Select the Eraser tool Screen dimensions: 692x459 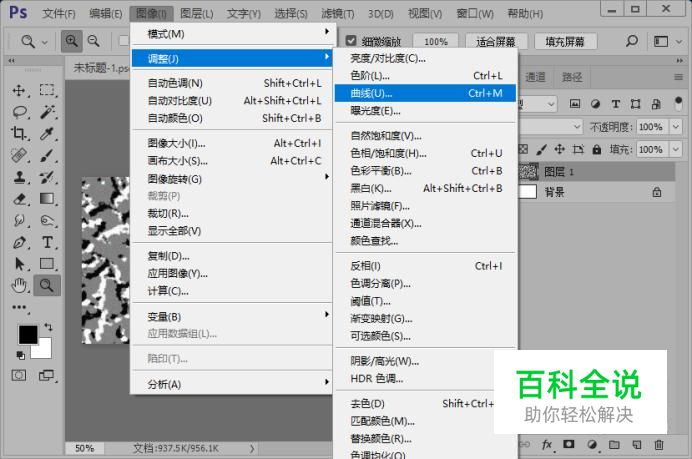(x=19, y=199)
